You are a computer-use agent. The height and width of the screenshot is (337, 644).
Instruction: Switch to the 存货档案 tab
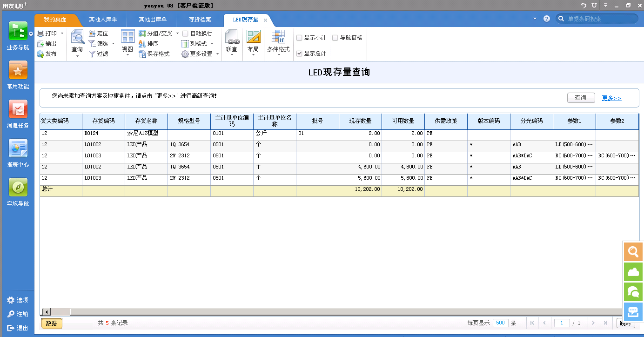pos(200,20)
